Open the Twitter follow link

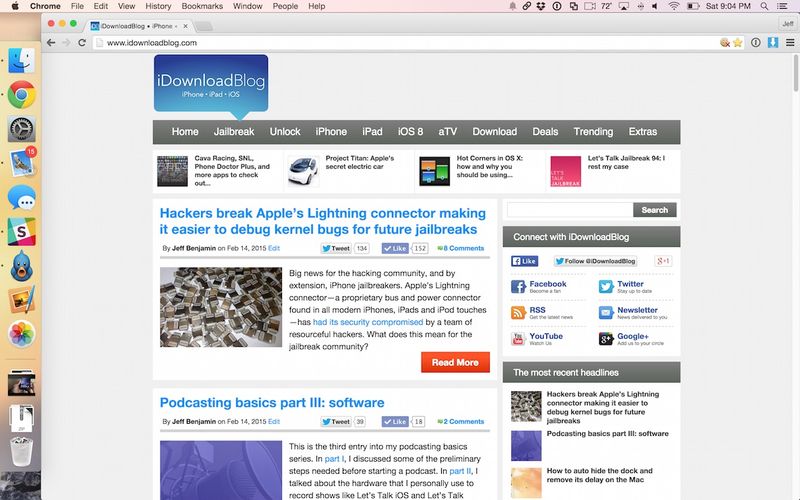pos(630,284)
